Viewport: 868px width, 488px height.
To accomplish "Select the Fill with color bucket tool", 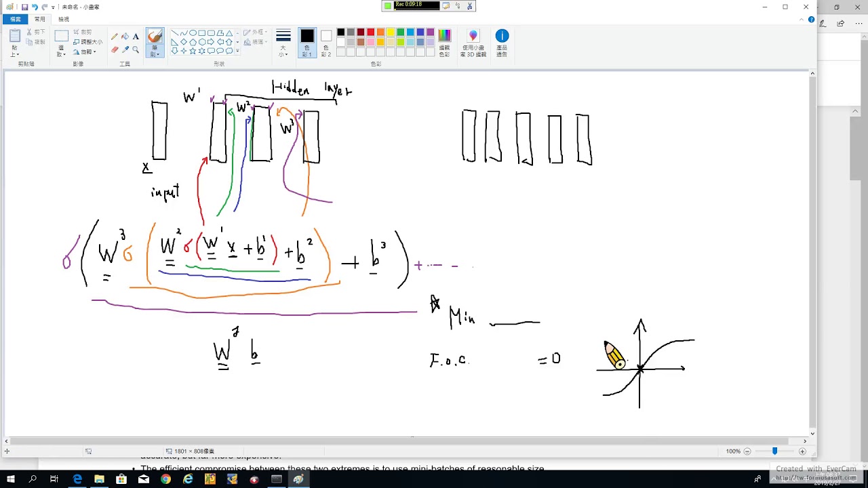I will coord(125,37).
